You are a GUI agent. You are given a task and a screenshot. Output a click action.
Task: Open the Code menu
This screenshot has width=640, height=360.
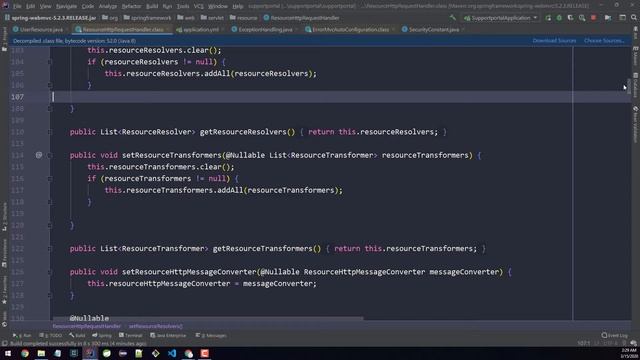[x=88, y=6]
